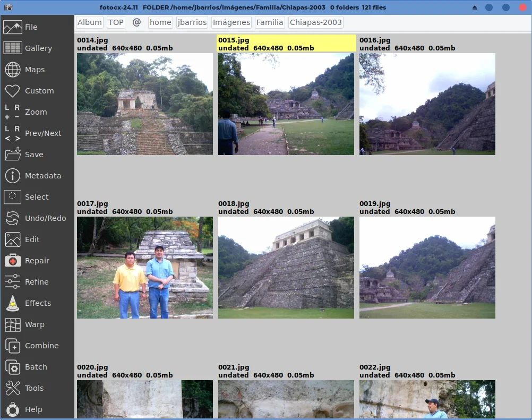
Task: Click the Album button
Action: [x=90, y=22]
